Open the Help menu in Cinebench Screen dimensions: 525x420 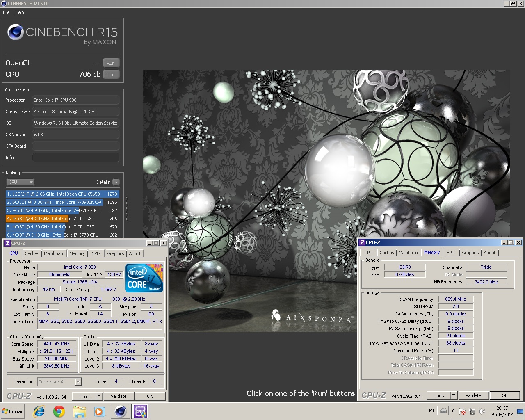coord(20,12)
